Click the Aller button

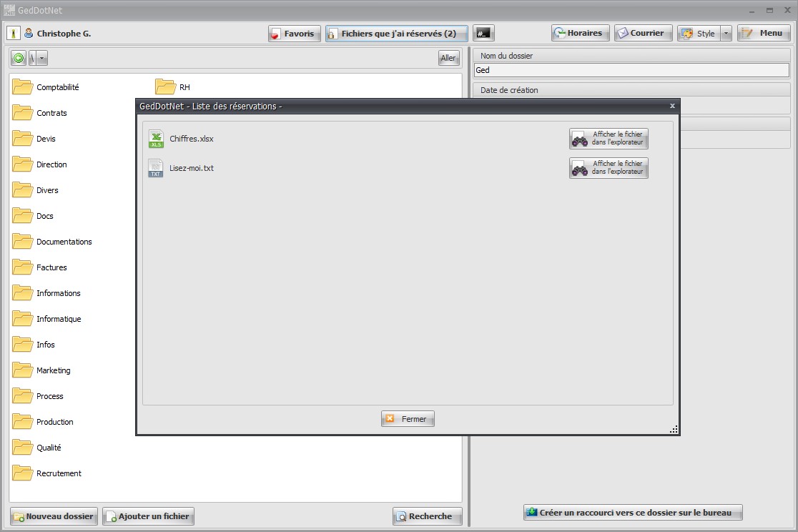448,58
